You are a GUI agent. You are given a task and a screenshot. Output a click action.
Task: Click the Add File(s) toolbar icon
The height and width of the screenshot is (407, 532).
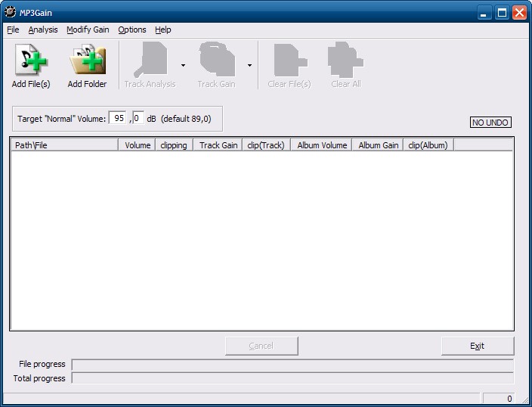[31, 61]
